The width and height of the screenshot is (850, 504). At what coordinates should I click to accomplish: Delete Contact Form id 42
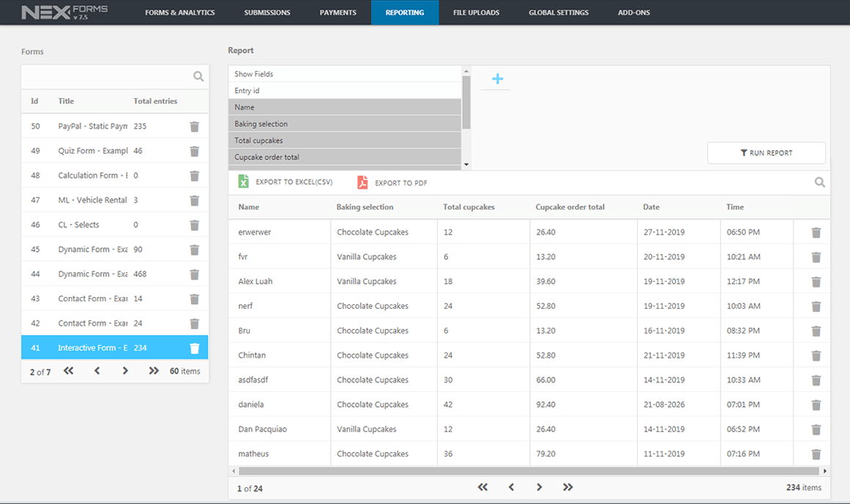click(x=195, y=324)
